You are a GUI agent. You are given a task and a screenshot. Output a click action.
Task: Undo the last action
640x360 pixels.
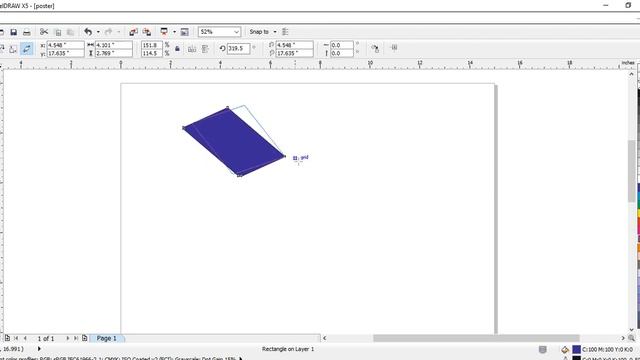point(88,32)
